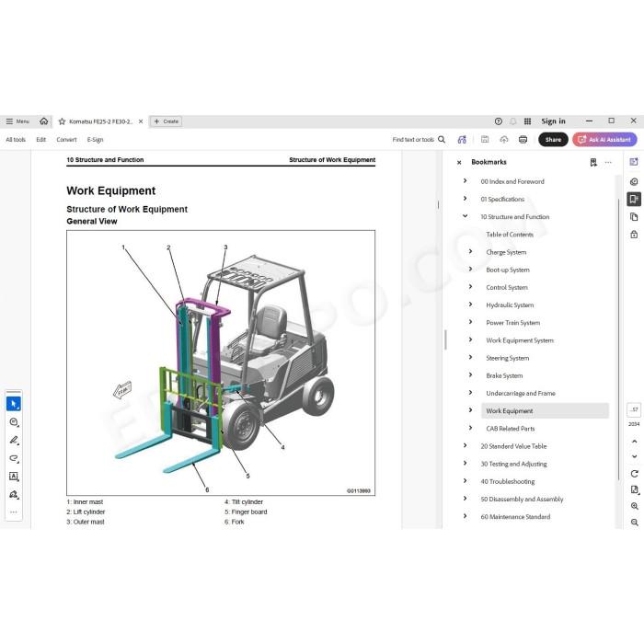Open CAB Related Parts bookmark
This screenshot has width=644, height=644.
[511, 429]
